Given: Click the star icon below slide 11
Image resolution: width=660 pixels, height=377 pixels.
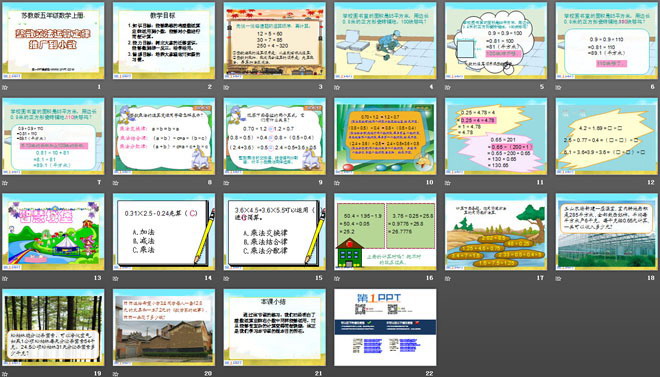Looking at the screenshot, I should coord(447,183).
